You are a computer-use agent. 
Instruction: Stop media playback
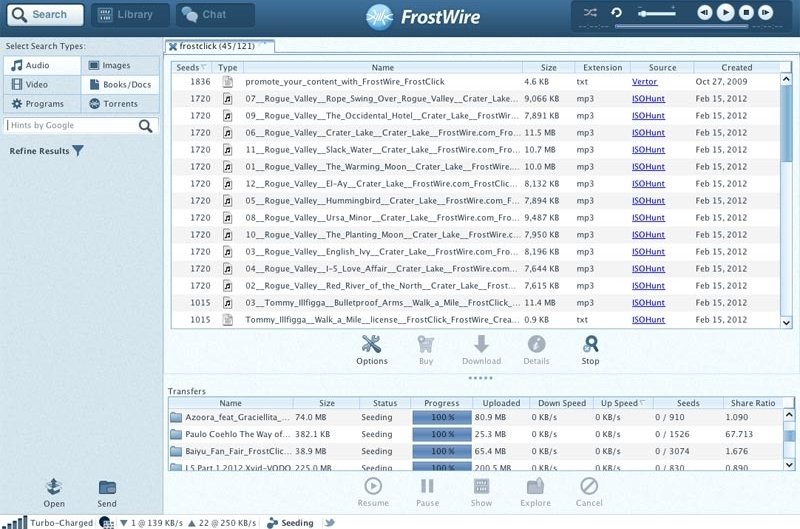pos(746,12)
